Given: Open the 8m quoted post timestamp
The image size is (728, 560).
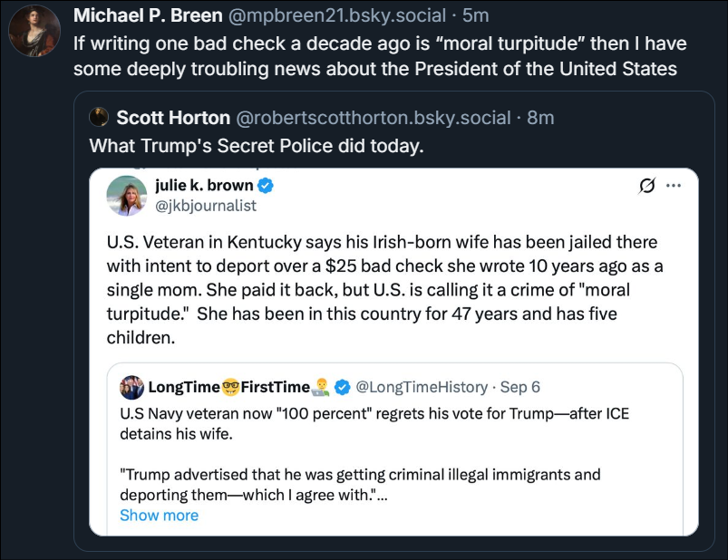Looking at the screenshot, I should [540, 118].
